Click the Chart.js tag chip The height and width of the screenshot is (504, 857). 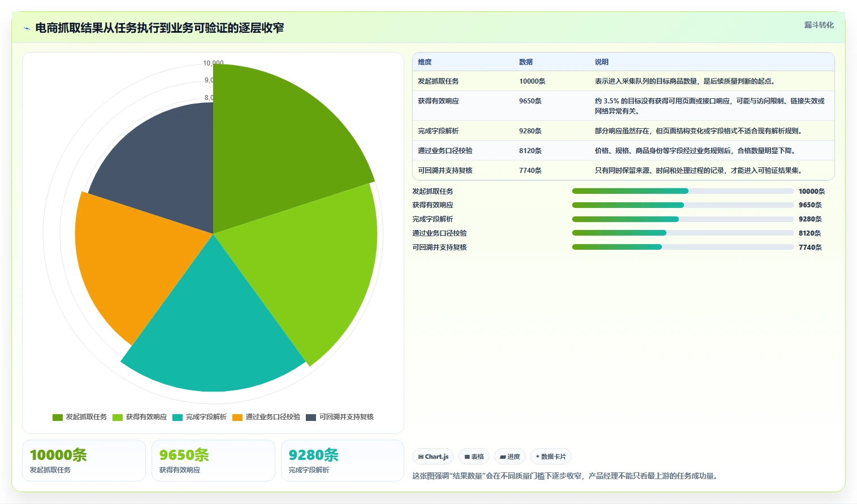point(433,457)
